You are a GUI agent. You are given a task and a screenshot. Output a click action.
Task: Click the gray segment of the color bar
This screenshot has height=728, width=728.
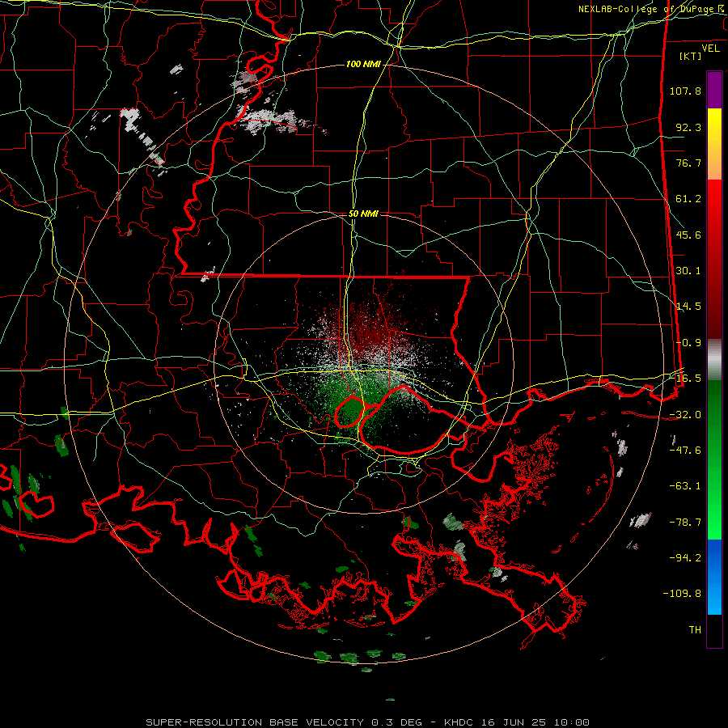714,360
